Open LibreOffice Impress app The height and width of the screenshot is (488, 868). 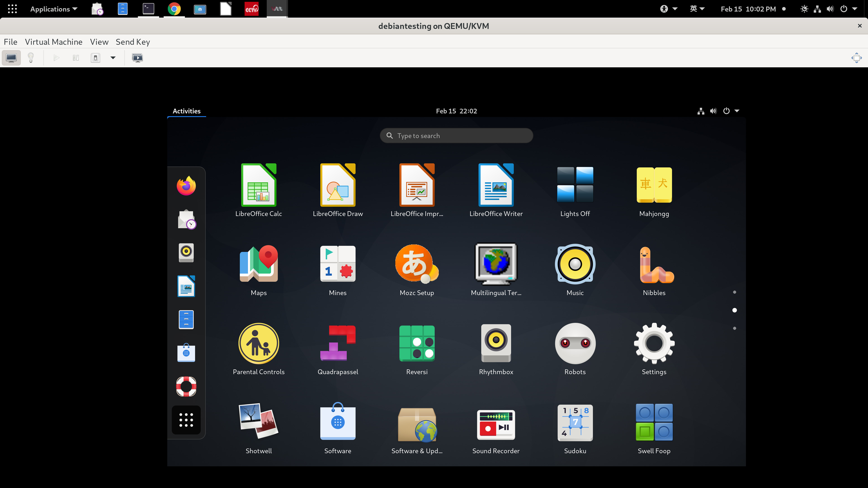coord(417,190)
